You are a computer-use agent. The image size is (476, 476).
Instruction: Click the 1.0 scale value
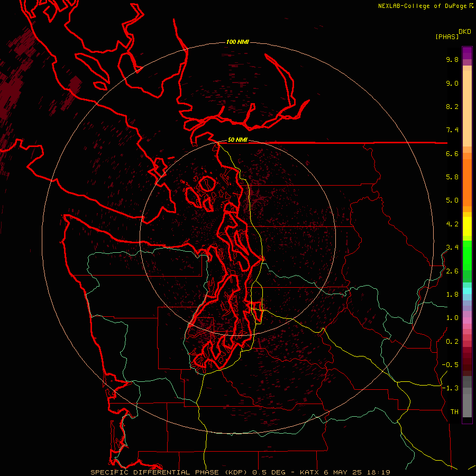click(452, 318)
